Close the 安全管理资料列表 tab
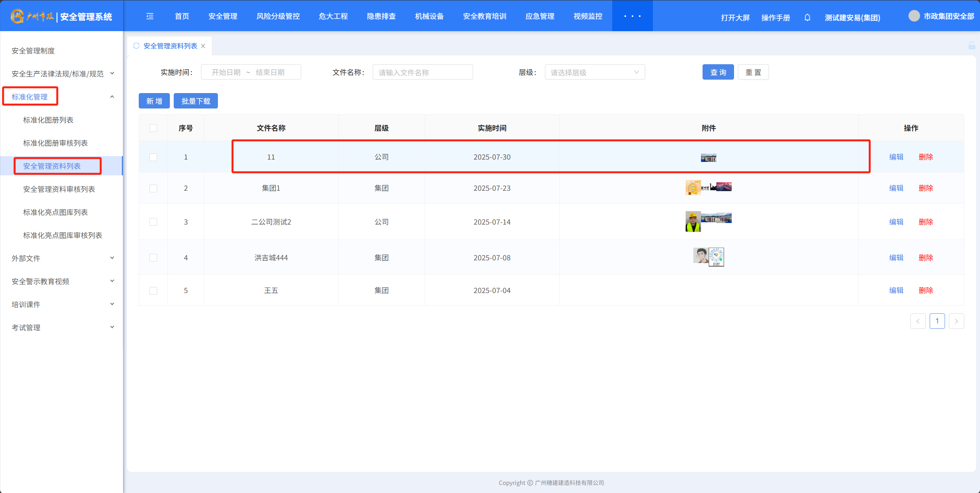The image size is (980, 493). click(x=203, y=46)
